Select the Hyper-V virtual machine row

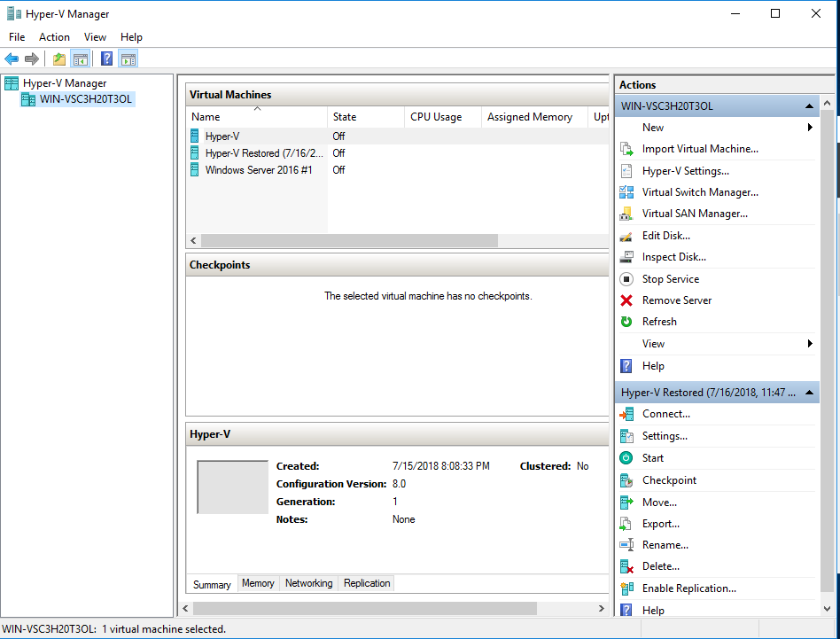pos(398,136)
